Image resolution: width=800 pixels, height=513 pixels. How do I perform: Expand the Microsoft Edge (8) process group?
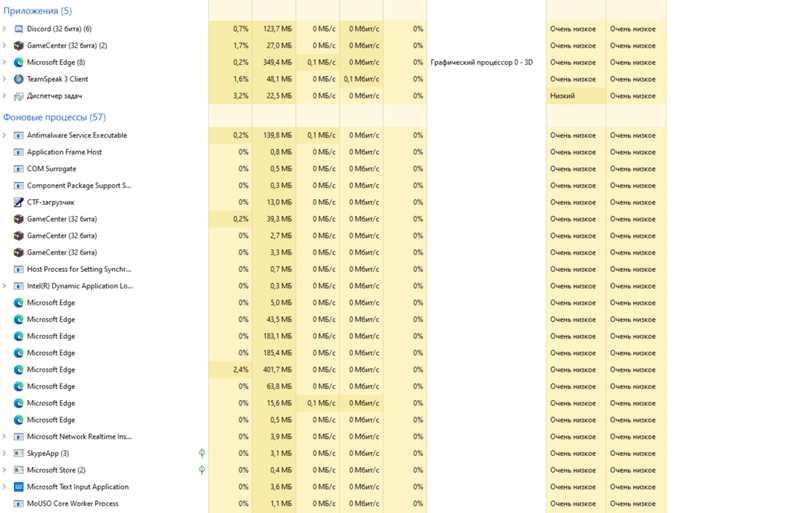5,62
